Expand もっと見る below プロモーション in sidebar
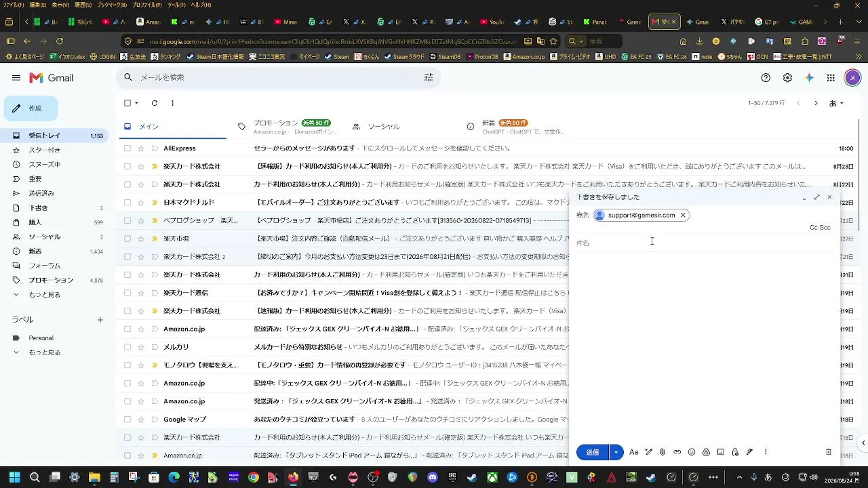 tap(44, 295)
